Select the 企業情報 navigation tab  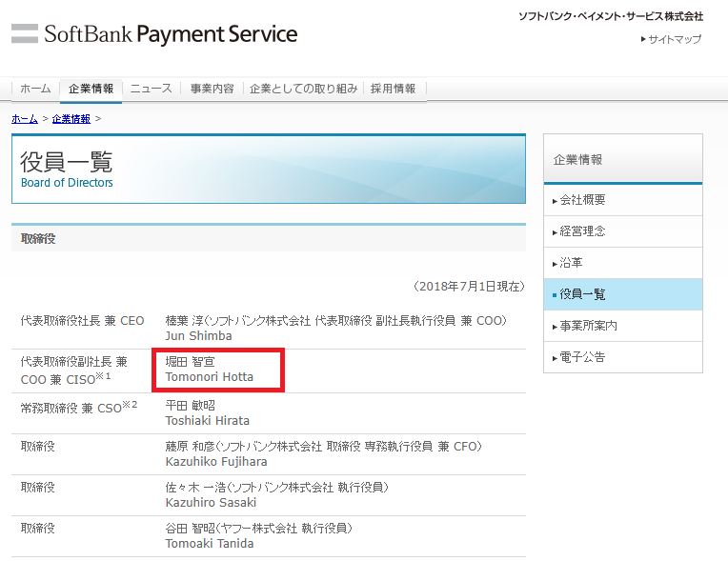pyautogui.click(x=91, y=89)
